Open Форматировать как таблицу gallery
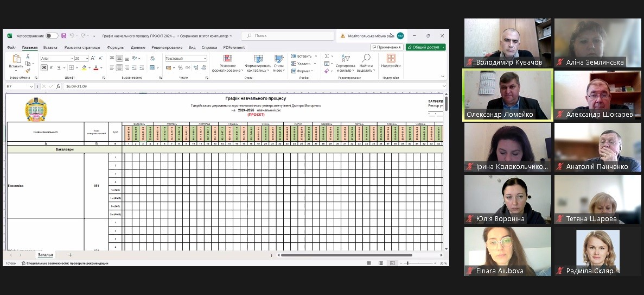 click(258, 64)
